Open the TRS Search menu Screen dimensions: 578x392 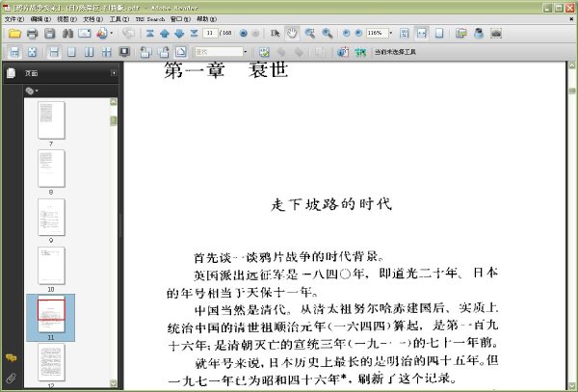[x=150, y=19]
